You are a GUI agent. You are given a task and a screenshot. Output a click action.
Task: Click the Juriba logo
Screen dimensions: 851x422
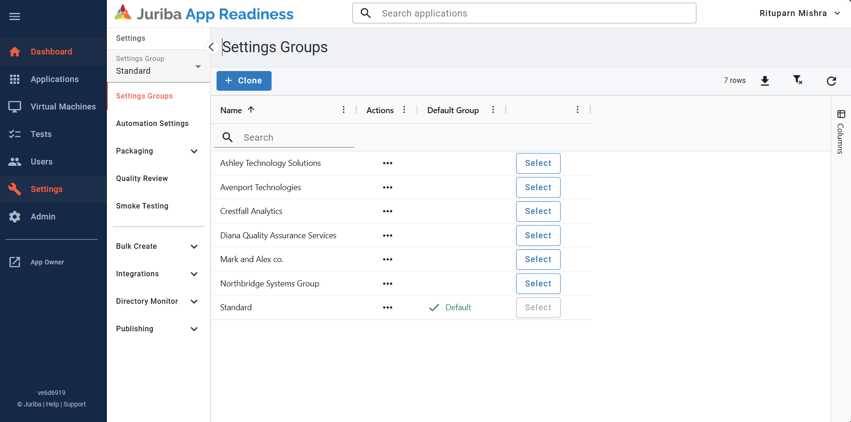tap(204, 14)
